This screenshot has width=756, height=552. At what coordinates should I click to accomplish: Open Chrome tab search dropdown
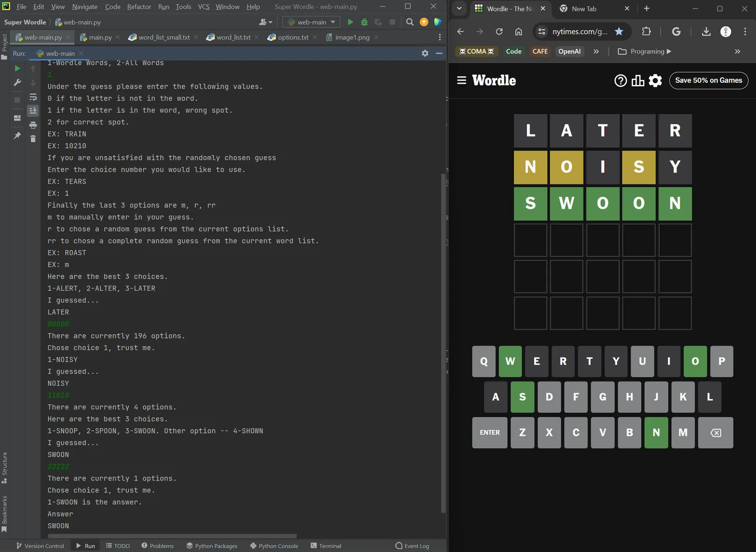[x=459, y=8]
